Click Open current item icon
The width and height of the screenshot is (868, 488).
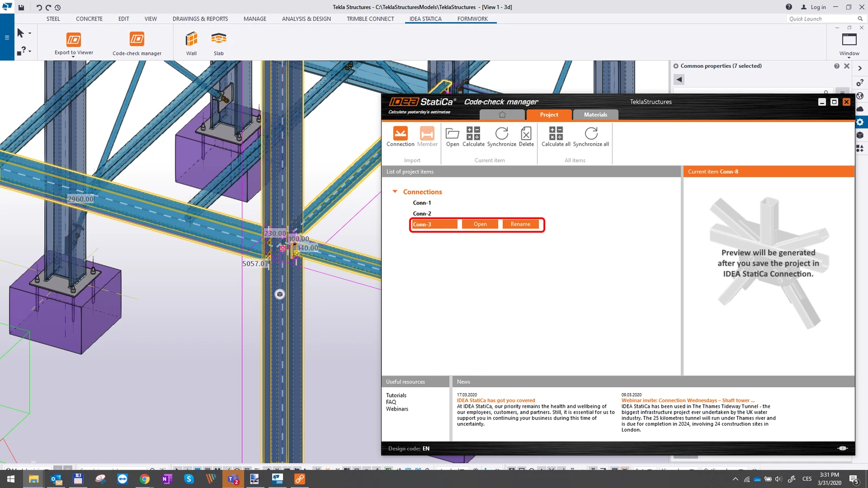452,137
